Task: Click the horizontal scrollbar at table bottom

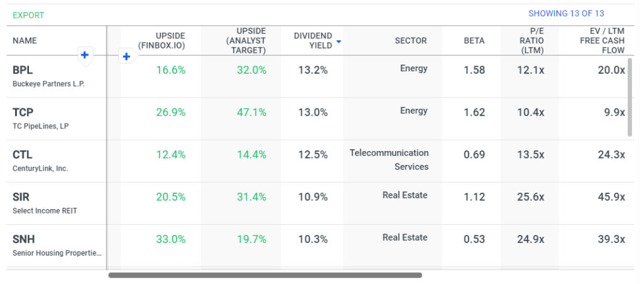Action: (265, 275)
